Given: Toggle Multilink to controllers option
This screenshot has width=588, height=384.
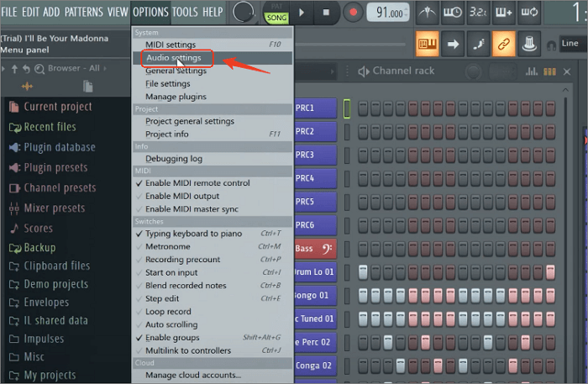Looking at the screenshot, I should pyautogui.click(x=213, y=351).
